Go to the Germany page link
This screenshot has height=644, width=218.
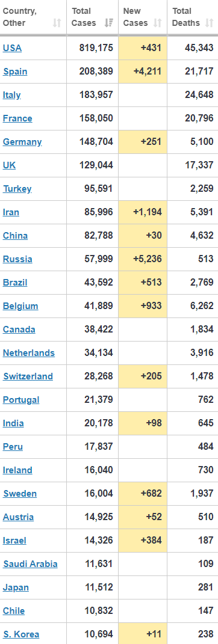tap(22, 142)
